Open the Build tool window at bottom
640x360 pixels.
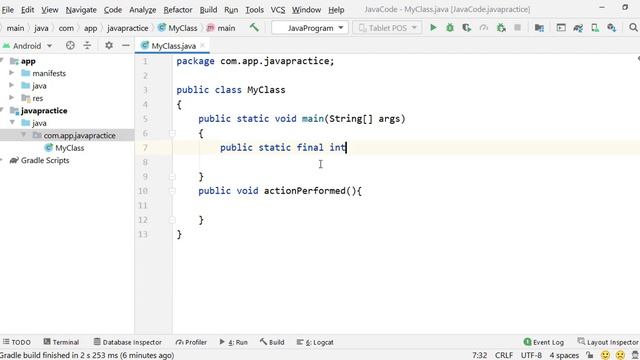click(272, 342)
